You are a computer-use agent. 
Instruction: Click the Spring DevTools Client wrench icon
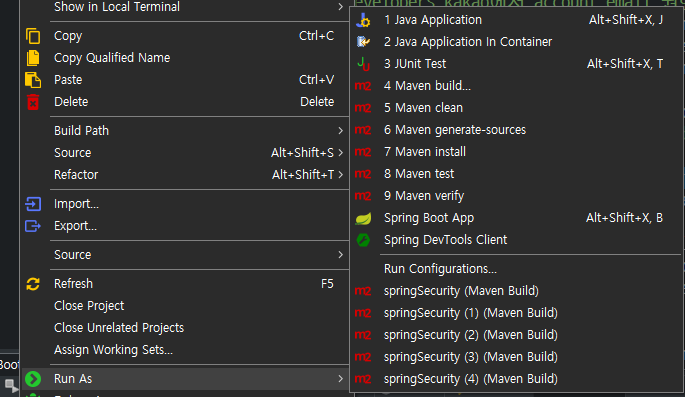click(363, 240)
